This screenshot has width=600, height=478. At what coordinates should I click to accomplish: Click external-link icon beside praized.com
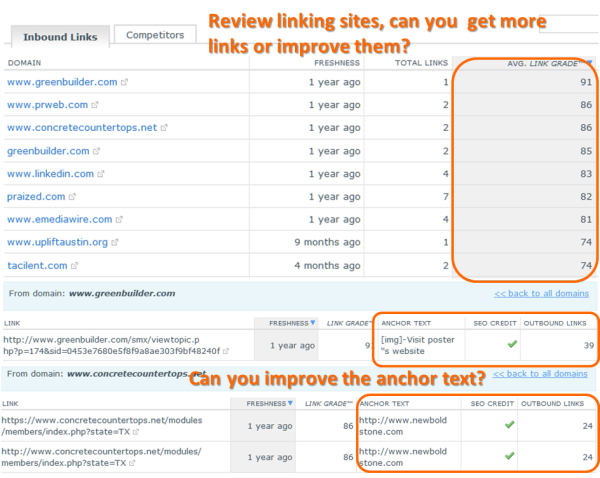pyautogui.click(x=72, y=197)
